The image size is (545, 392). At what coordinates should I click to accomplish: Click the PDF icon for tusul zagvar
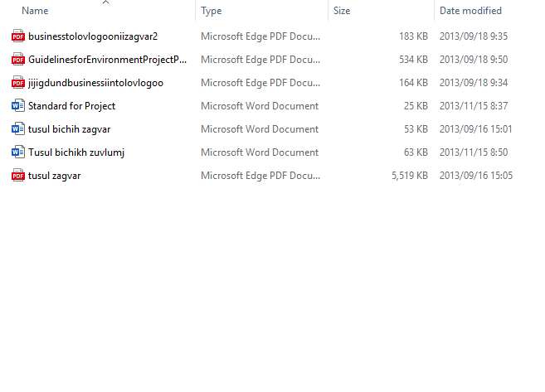pyautogui.click(x=18, y=176)
